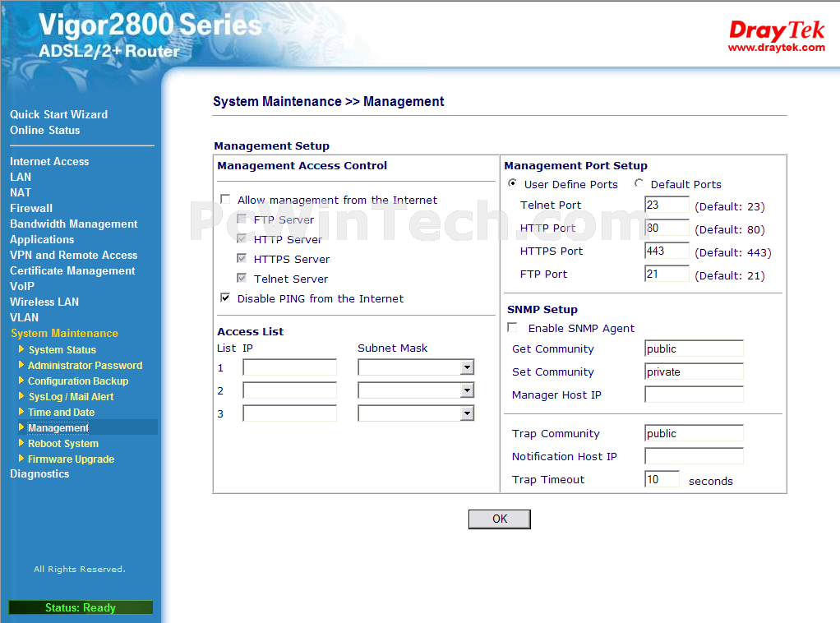Open Bandwidth Management menu
The height and width of the screenshot is (623, 840).
click(x=74, y=224)
